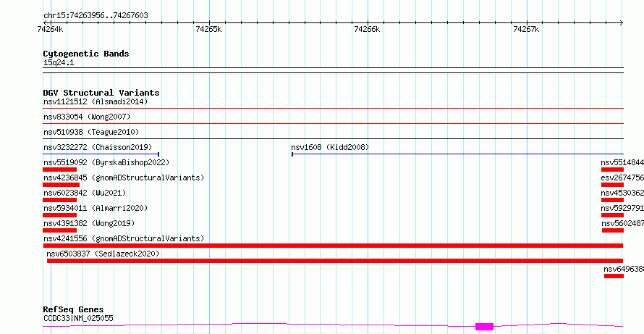The height and width of the screenshot is (334, 644).
Task: Click the 74265k ruler tick label
Action: coord(209,29)
